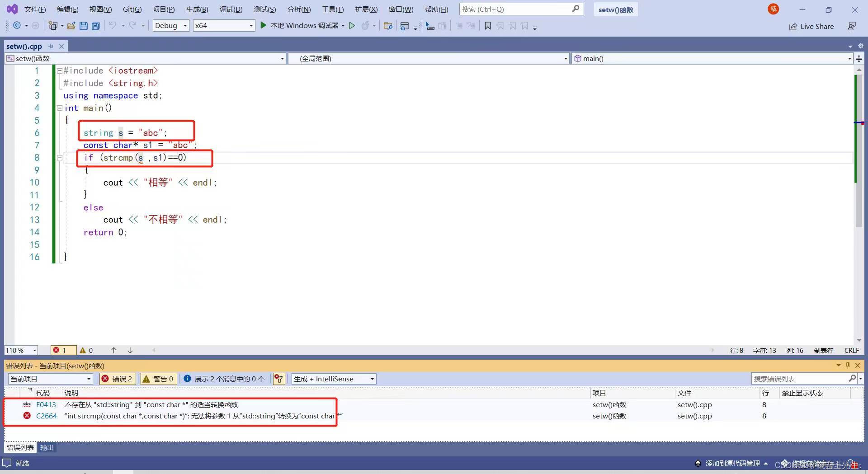
Task: Close the setw().cpp tab
Action: [x=61, y=46]
